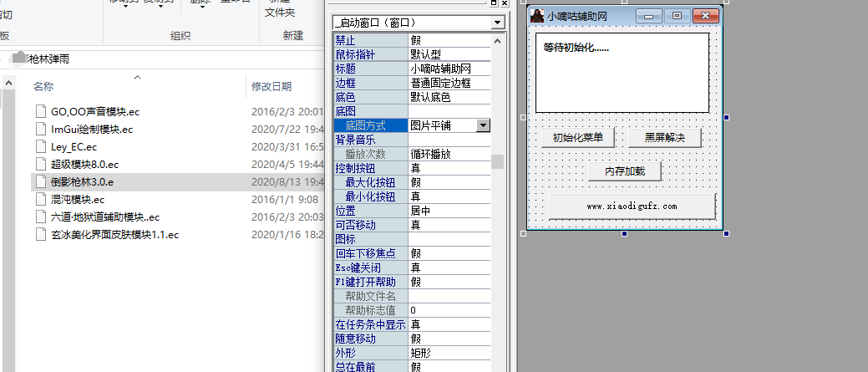Click the ImGui绘制模块.ec file icon

tap(42, 129)
